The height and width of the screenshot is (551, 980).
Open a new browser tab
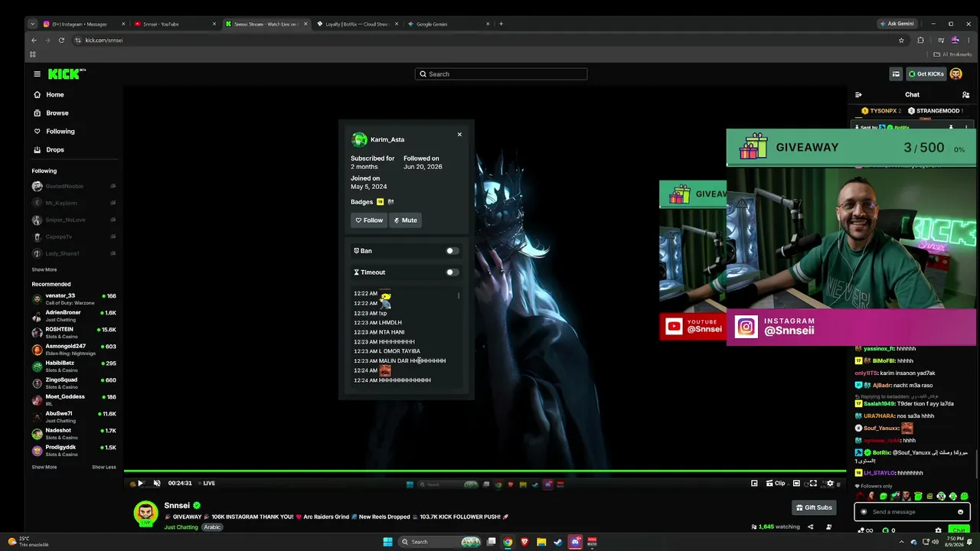tap(501, 24)
